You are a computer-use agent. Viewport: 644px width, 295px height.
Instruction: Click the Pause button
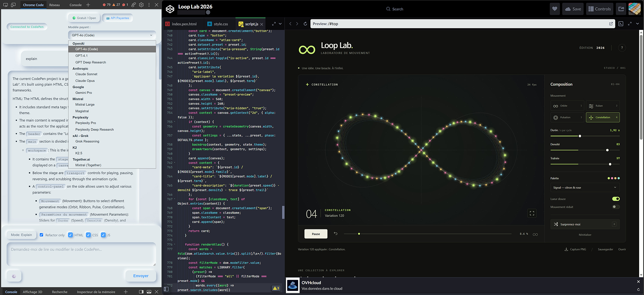click(316, 234)
